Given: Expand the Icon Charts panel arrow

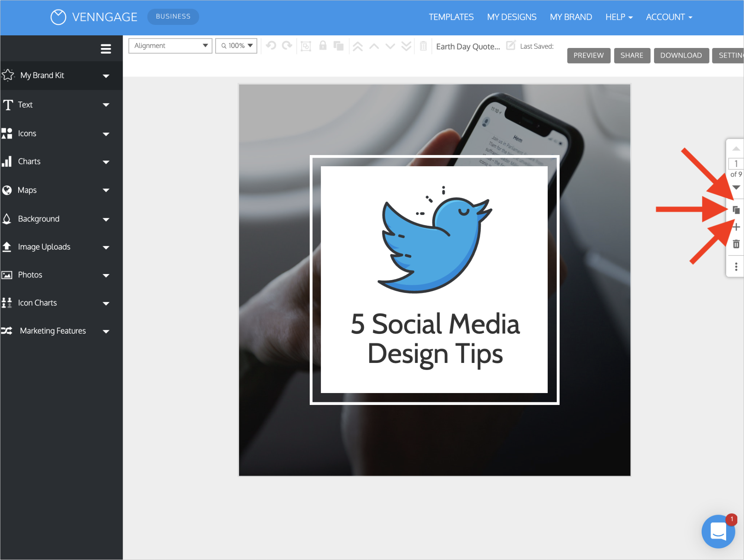Looking at the screenshot, I should click(106, 303).
